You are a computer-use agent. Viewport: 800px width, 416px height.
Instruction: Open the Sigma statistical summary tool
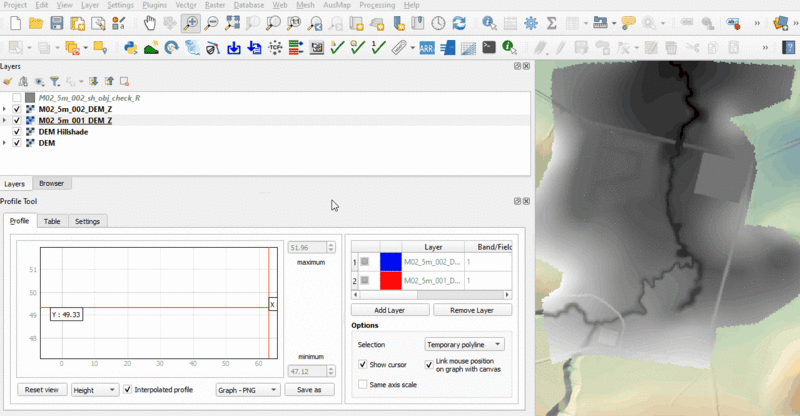point(551,22)
